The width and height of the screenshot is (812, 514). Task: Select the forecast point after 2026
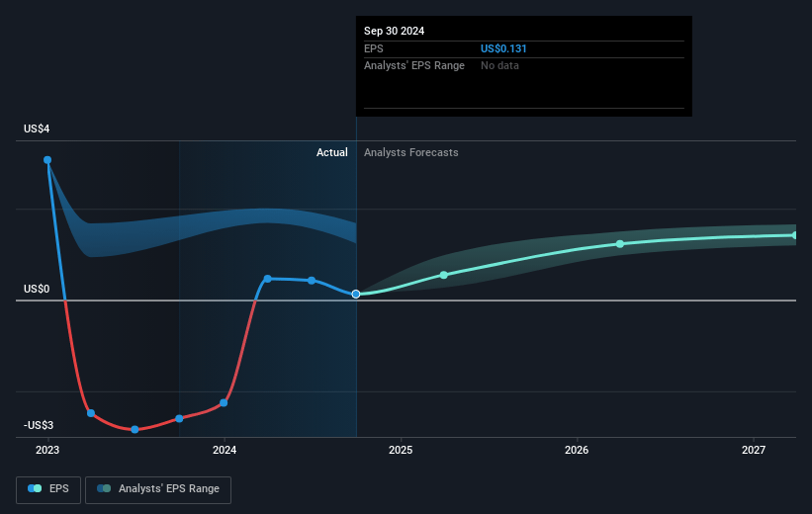click(620, 244)
